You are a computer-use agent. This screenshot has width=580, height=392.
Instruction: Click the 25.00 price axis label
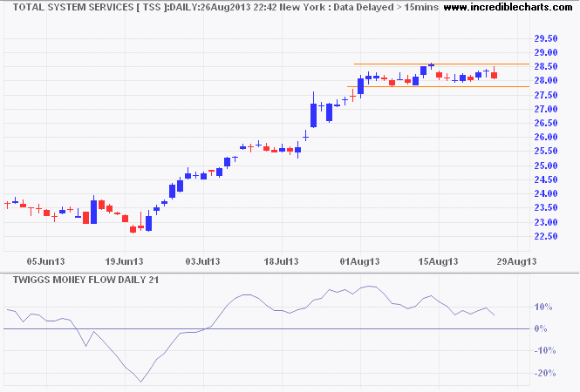pyautogui.click(x=546, y=166)
